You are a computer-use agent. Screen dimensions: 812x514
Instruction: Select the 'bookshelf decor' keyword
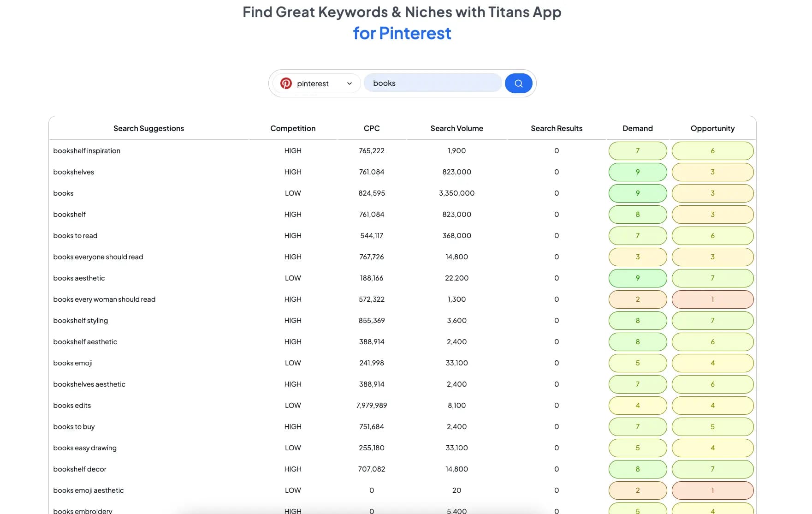tap(80, 469)
